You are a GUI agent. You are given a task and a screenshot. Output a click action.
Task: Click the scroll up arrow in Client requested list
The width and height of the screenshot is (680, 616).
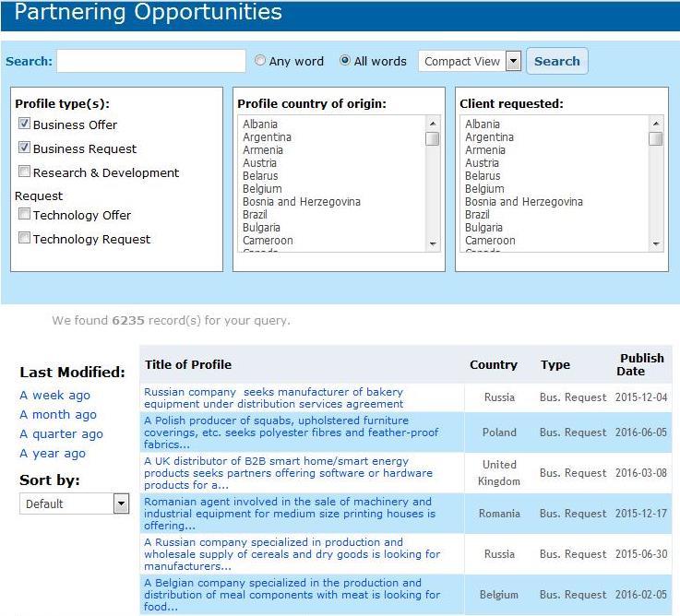click(x=656, y=124)
